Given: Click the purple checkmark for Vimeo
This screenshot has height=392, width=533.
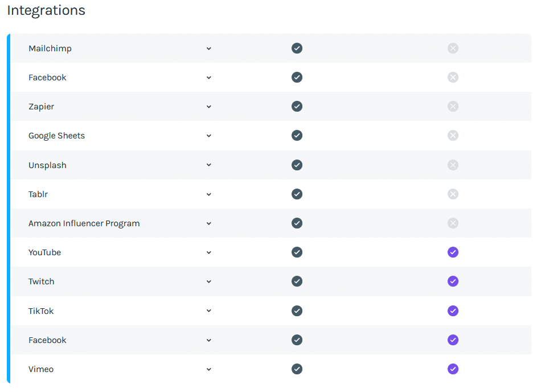Looking at the screenshot, I should tap(453, 369).
